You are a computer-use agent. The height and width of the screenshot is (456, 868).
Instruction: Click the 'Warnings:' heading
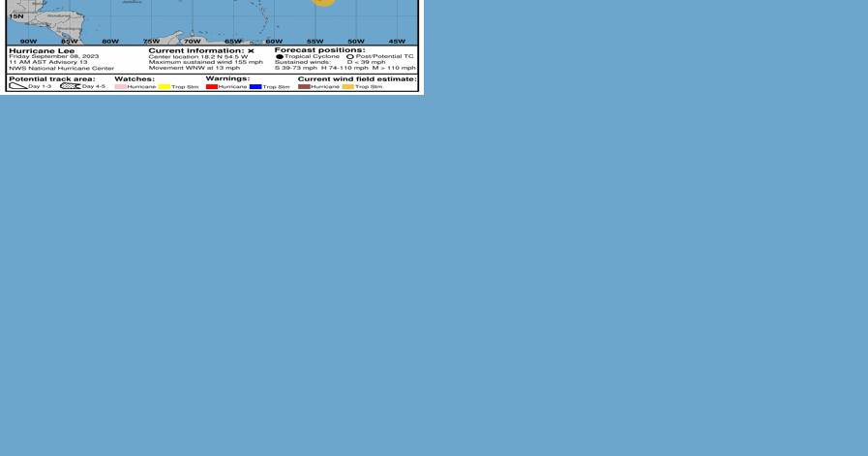point(227,78)
